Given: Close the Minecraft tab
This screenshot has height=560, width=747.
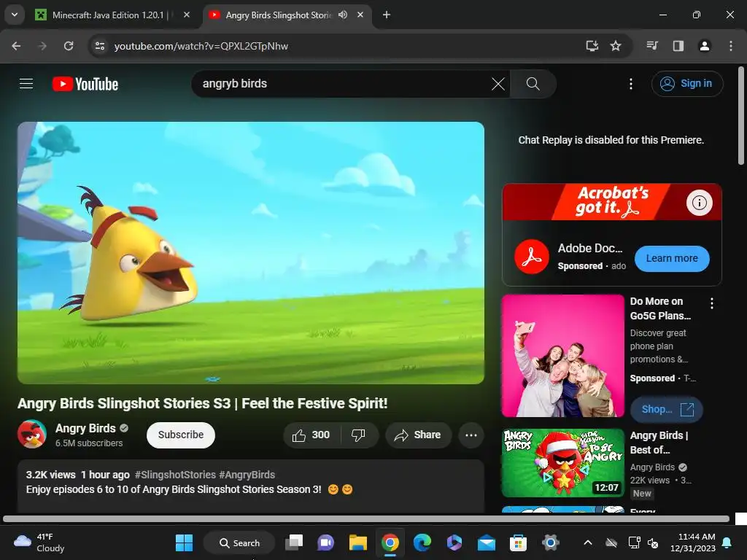Looking at the screenshot, I should [x=187, y=15].
